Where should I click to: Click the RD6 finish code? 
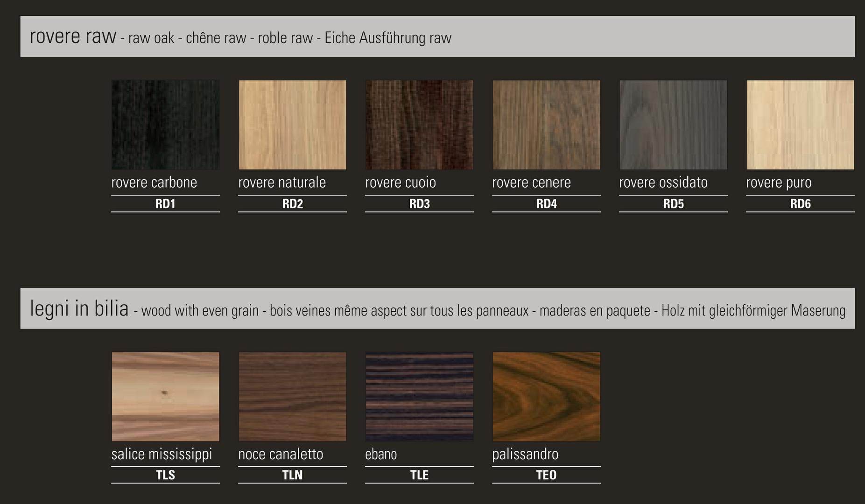800,203
